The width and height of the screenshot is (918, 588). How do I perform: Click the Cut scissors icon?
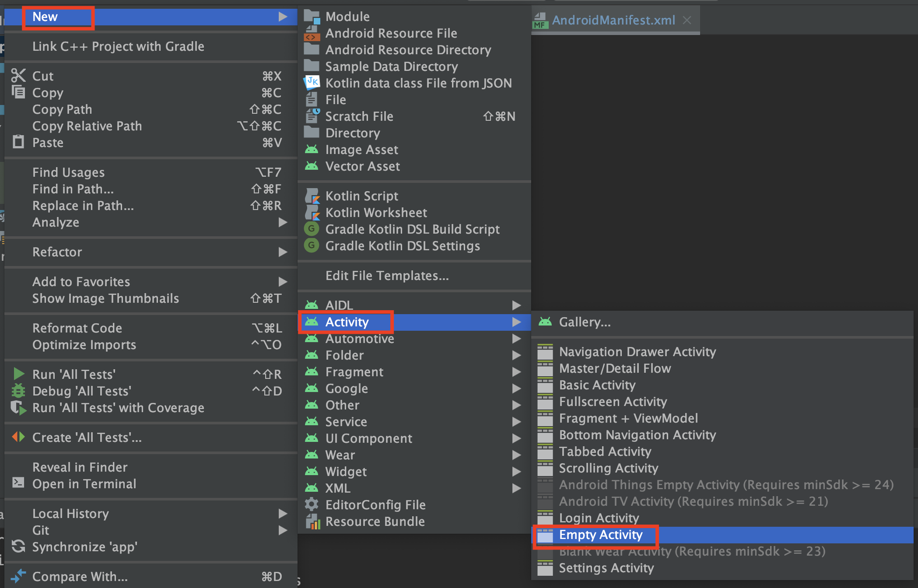(18, 76)
